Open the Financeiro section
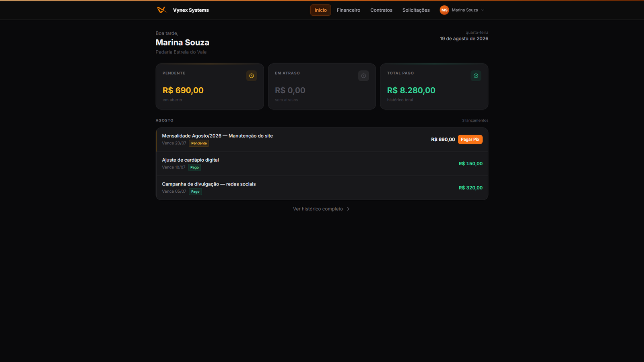This screenshot has width=644, height=362. [349, 10]
